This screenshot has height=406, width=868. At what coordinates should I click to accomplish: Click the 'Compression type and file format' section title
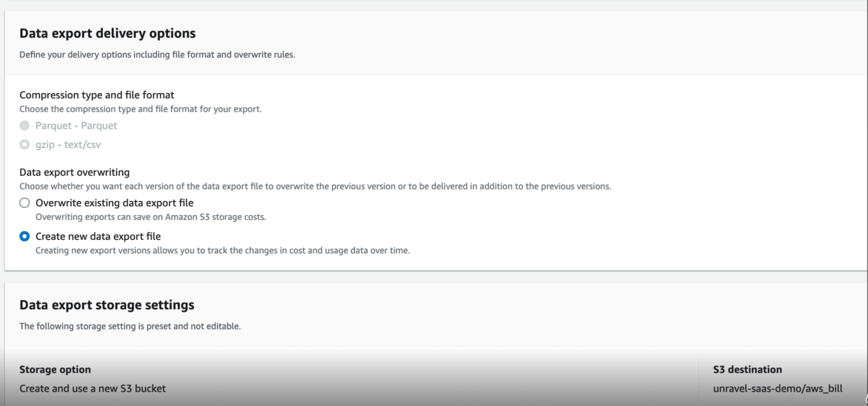click(x=97, y=95)
